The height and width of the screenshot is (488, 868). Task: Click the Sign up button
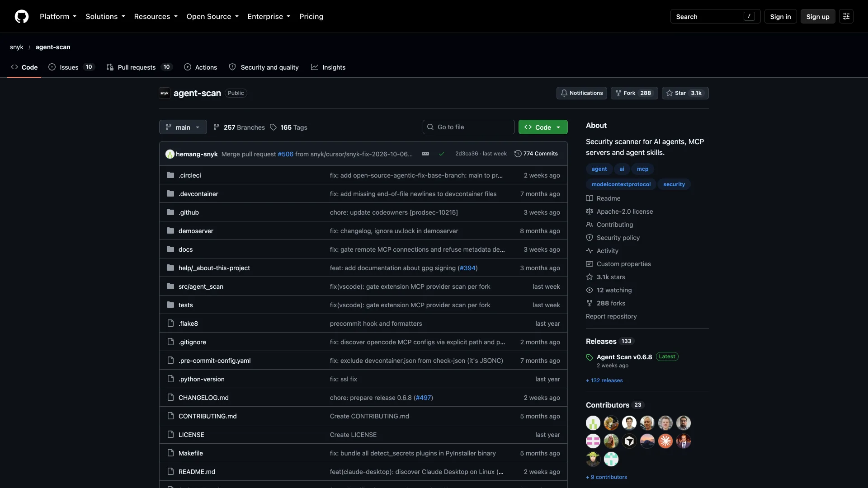click(818, 17)
